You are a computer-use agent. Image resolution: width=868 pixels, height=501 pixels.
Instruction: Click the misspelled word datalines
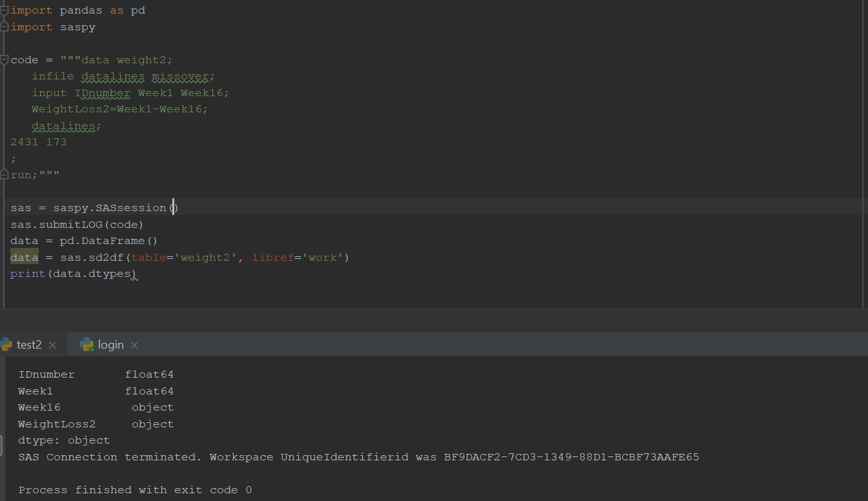[112, 76]
